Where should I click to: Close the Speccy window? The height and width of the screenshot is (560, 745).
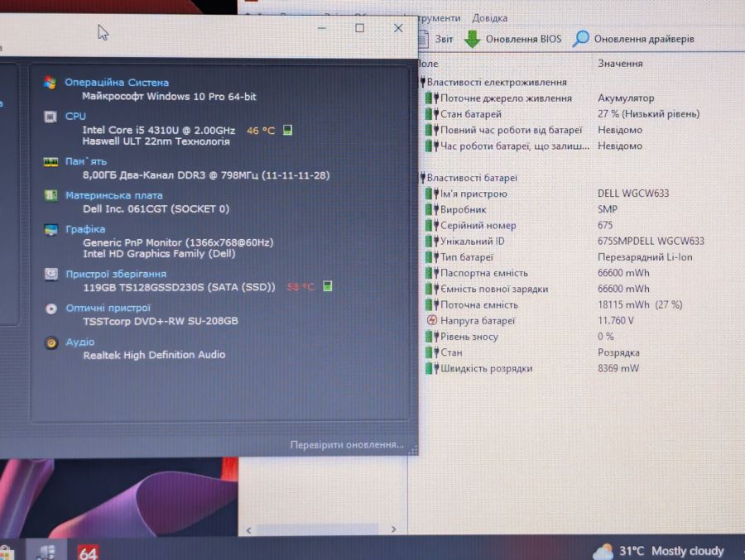click(398, 28)
